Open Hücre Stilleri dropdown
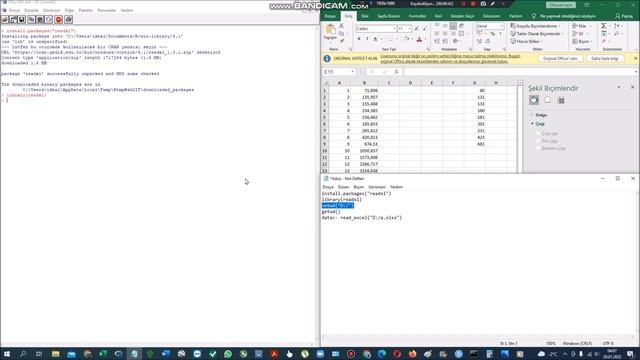This screenshot has height=360, width=640. point(527,41)
